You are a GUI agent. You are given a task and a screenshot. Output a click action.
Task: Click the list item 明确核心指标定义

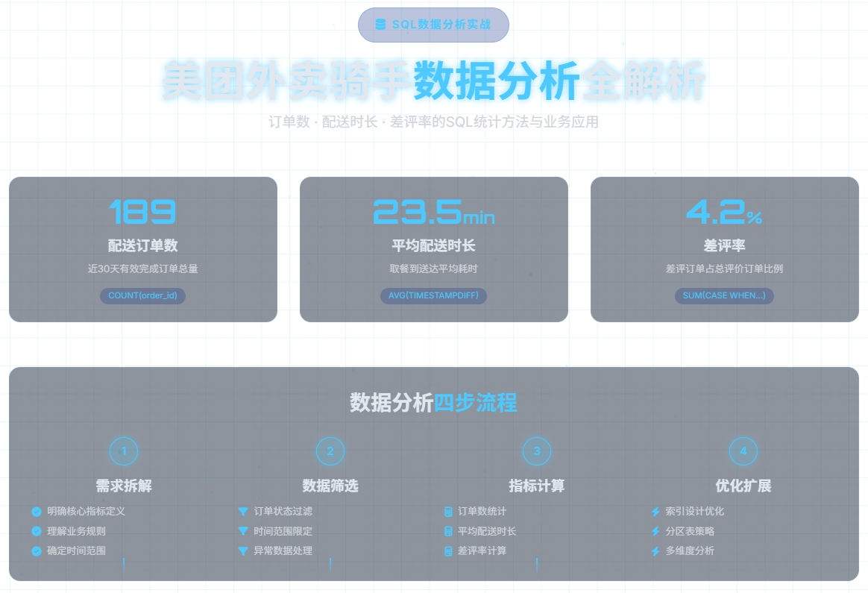(x=87, y=512)
